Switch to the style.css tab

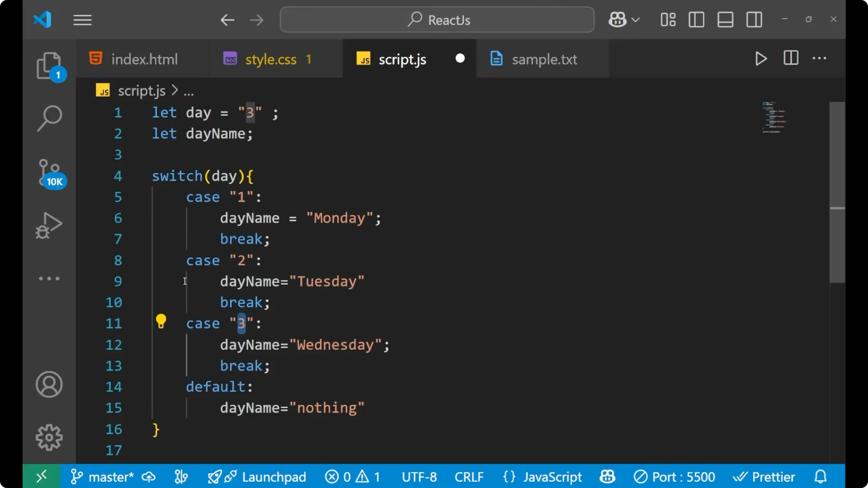click(x=270, y=59)
